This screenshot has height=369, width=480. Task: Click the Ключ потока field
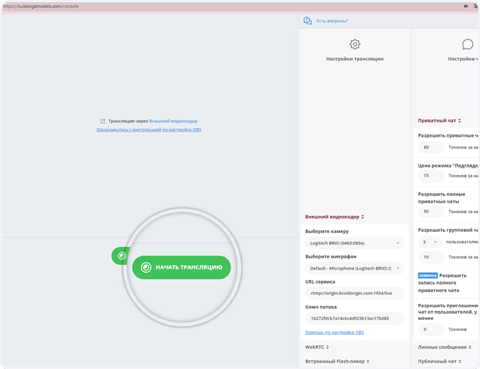click(x=355, y=318)
